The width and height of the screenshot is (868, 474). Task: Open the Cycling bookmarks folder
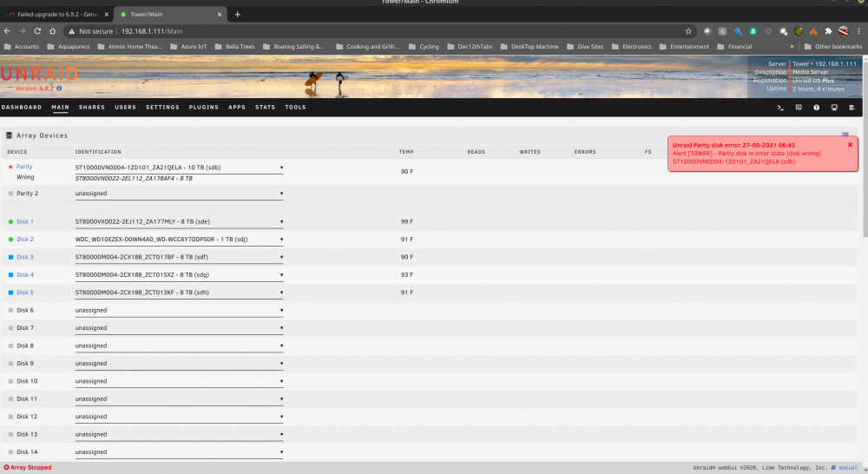pos(424,47)
